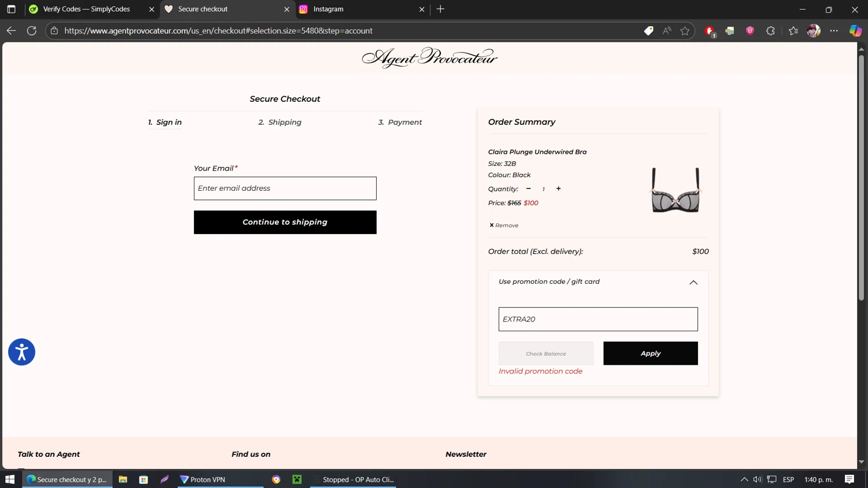The image size is (868, 488).
Task: Remove the Claira bra from order
Action: tap(504, 225)
